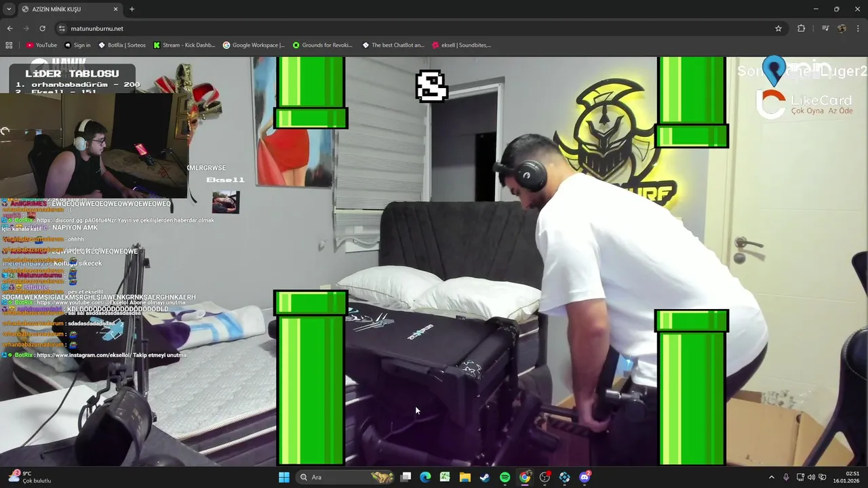The width and height of the screenshot is (868, 488).
Task: Open the BotRix | Sorteos bookmark
Action: pos(122,45)
